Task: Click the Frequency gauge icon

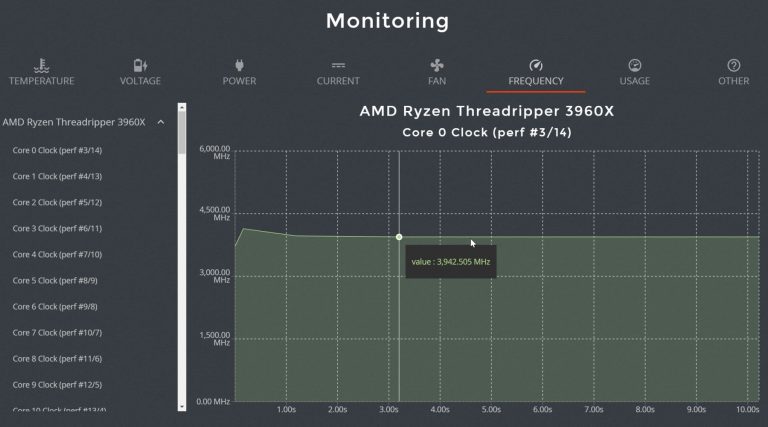Action: pos(535,65)
